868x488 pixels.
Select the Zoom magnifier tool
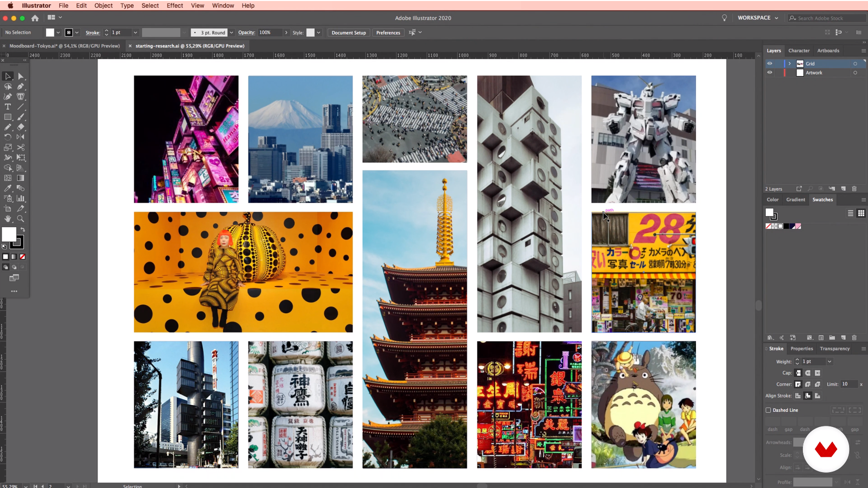coord(21,219)
